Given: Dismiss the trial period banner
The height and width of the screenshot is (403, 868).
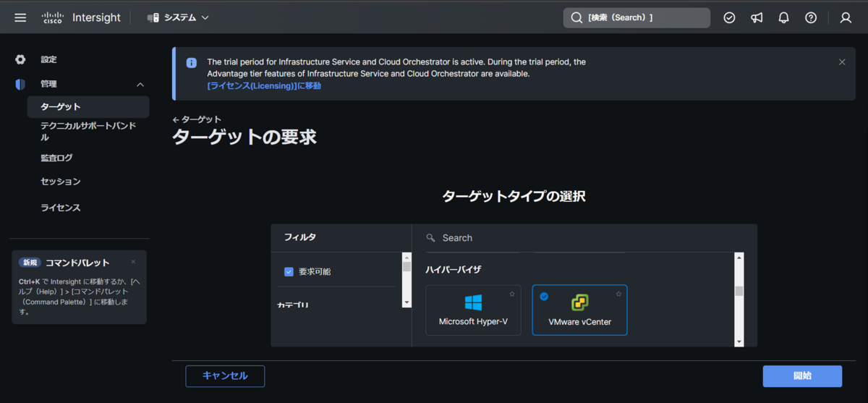Looking at the screenshot, I should click(x=842, y=62).
